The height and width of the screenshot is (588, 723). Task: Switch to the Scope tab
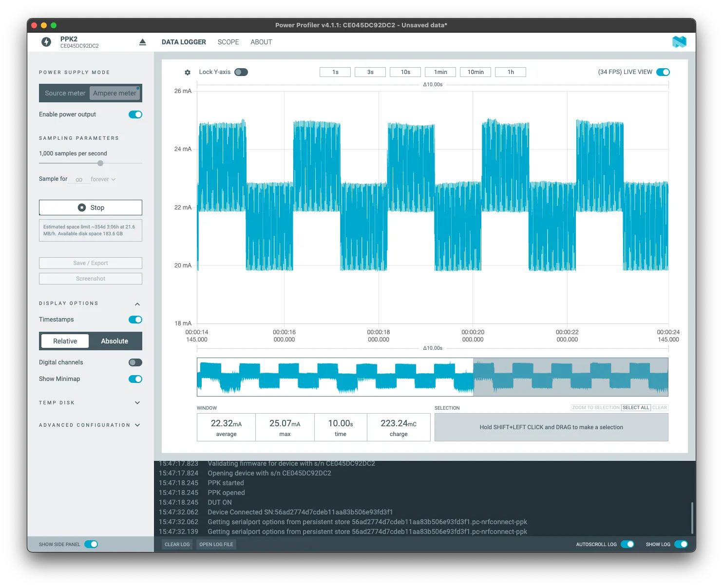tap(228, 42)
